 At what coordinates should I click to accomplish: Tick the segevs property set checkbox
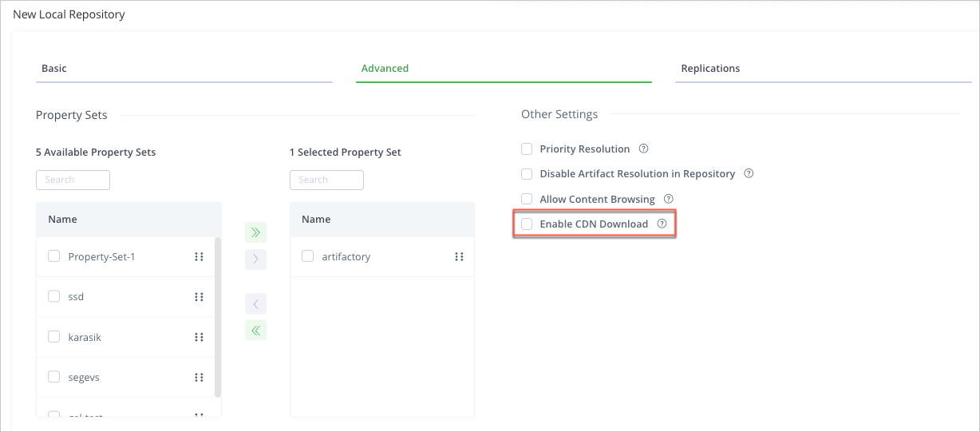pyautogui.click(x=54, y=377)
